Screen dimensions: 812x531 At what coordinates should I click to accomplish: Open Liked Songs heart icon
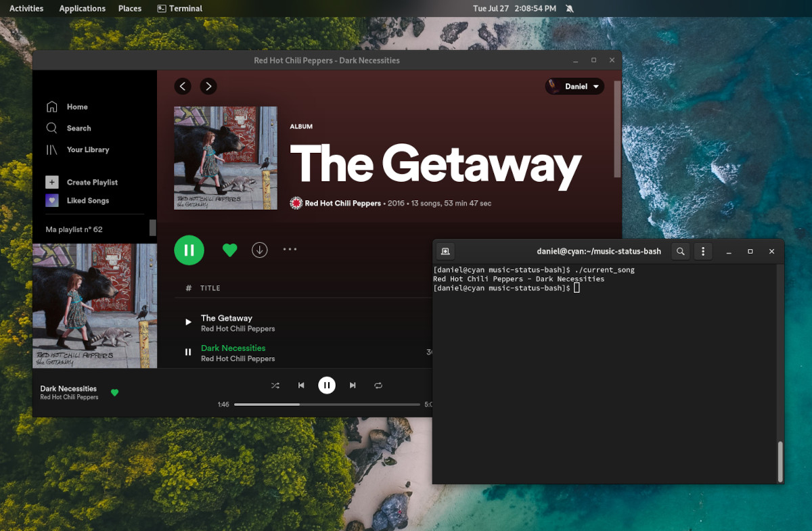pos(52,200)
